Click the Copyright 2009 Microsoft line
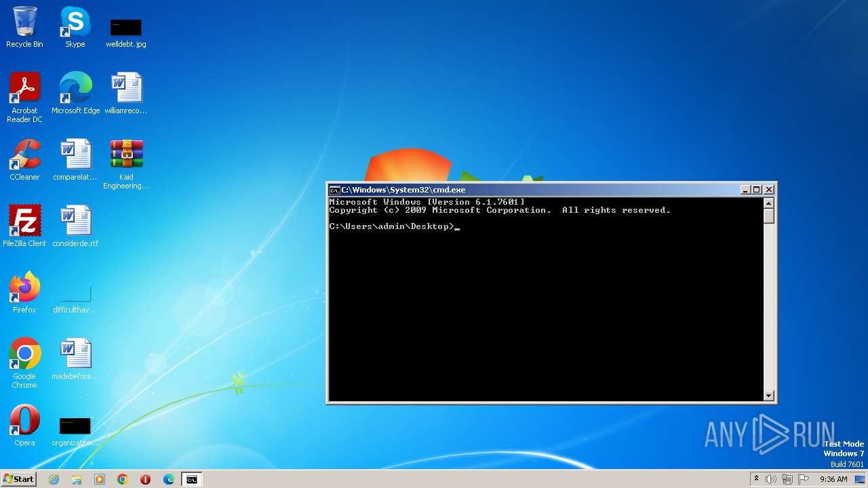The image size is (868, 488). 500,210
